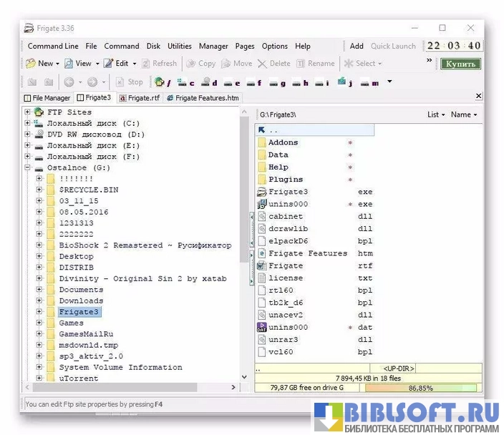
Task: Click the drive G usage bar
Action: click(x=422, y=388)
